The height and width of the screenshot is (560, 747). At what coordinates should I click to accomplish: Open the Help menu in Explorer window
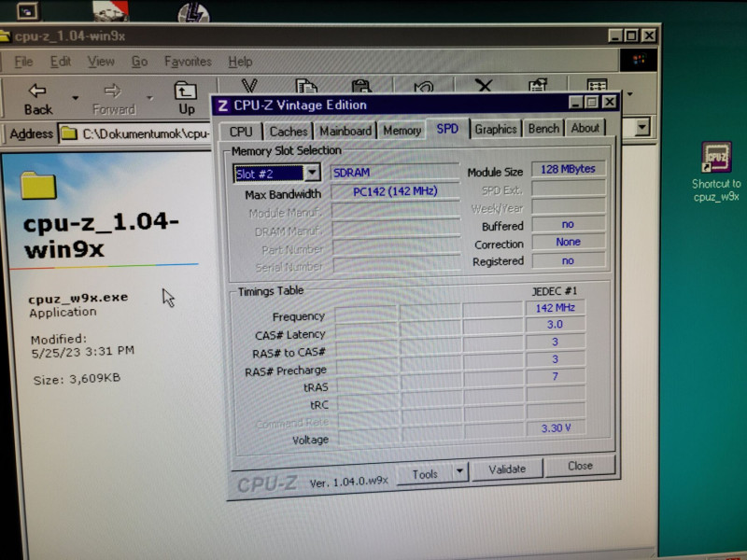click(240, 62)
